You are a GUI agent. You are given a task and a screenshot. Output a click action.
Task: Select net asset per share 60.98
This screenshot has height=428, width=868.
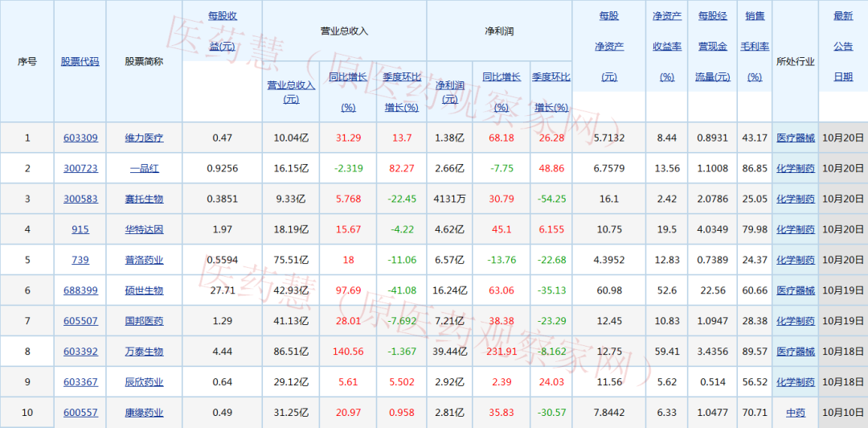point(608,290)
